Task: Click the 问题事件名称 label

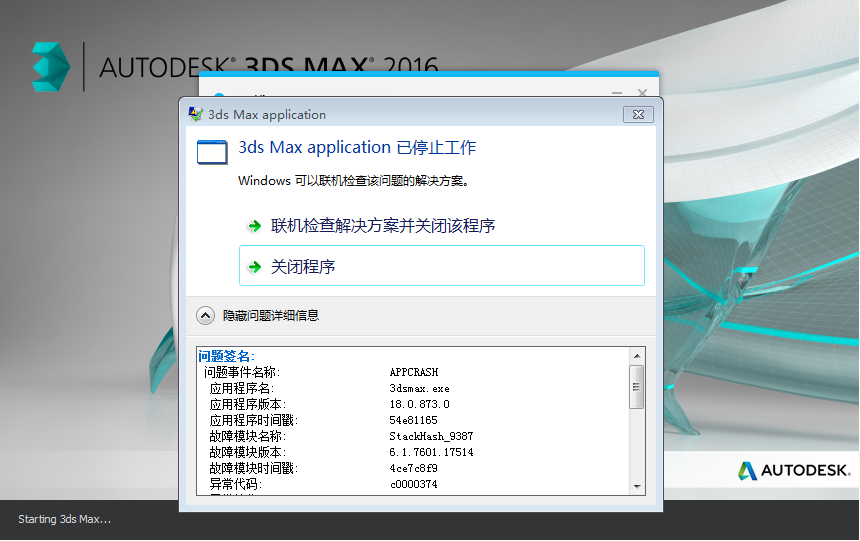Action: tap(242, 372)
